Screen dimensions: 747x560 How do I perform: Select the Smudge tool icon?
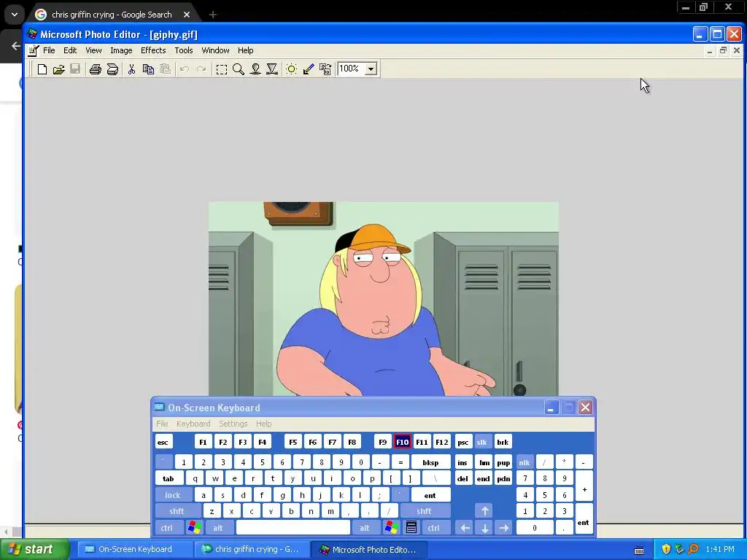255,69
